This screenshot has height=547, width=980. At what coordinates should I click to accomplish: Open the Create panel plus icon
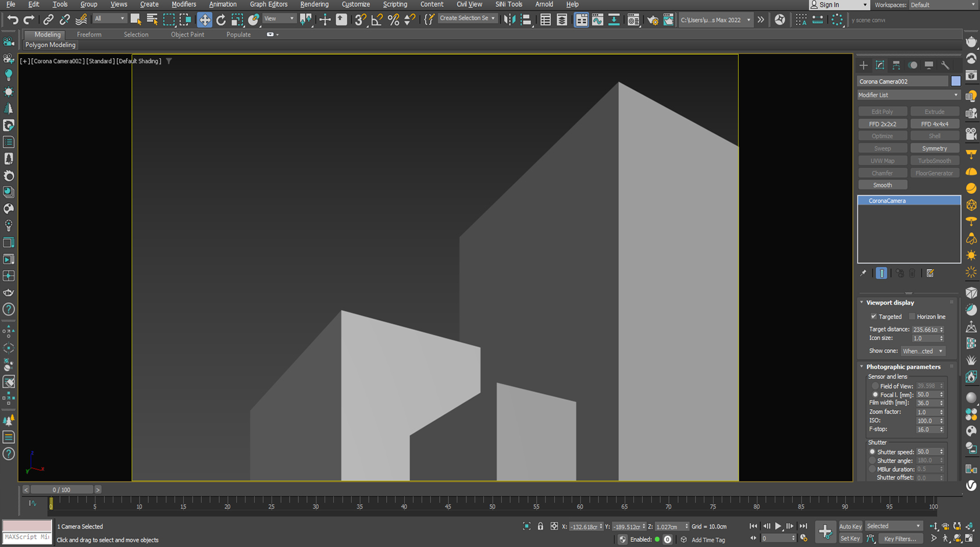(x=864, y=65)
